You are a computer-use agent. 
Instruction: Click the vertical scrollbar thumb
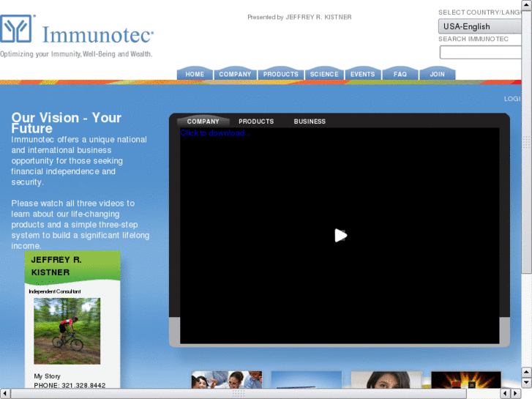527,141
